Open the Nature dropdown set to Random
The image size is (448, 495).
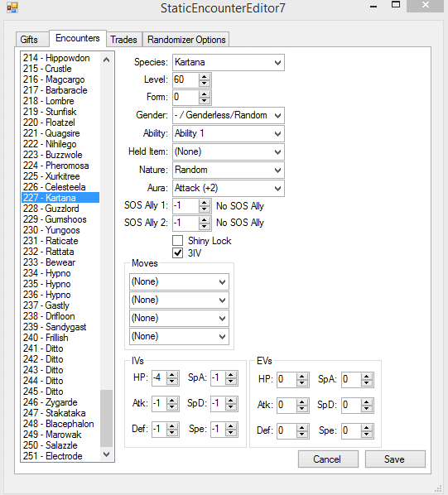(229, 170)
